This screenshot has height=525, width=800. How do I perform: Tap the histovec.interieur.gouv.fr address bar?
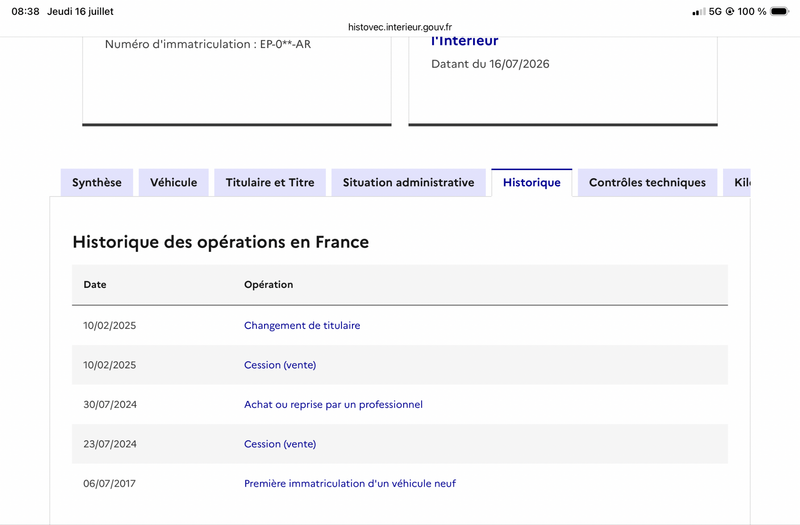400,27
